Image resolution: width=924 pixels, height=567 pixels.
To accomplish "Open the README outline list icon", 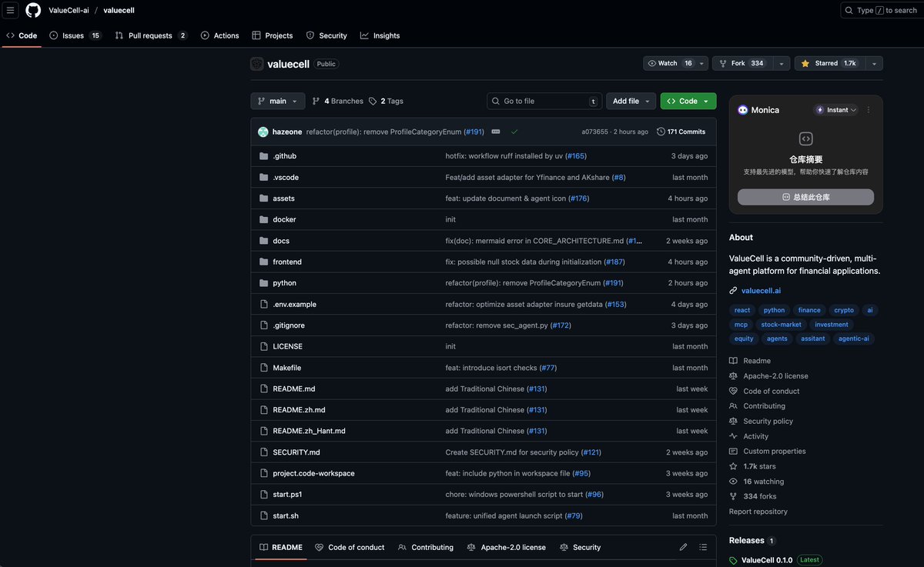I will [x=702, y=546].
